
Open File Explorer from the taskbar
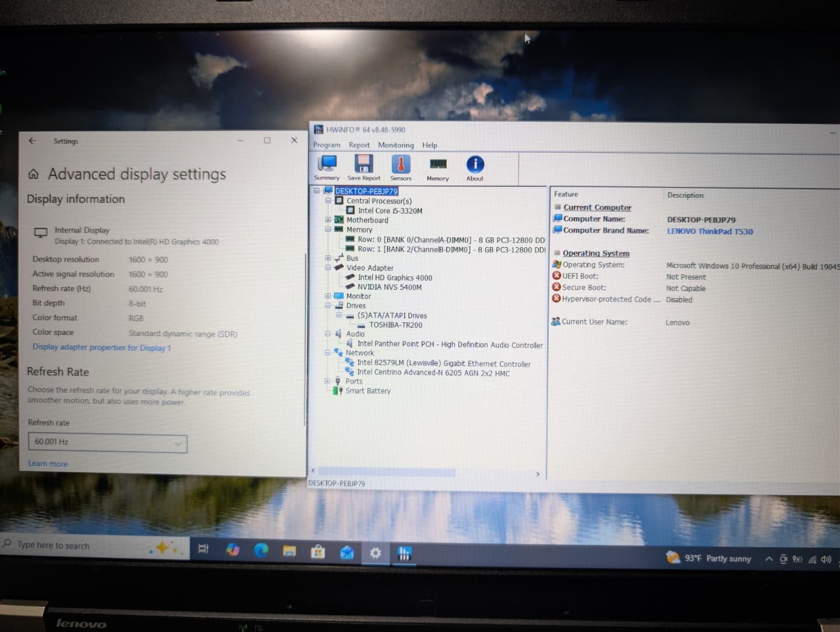(x=289, y=551)
